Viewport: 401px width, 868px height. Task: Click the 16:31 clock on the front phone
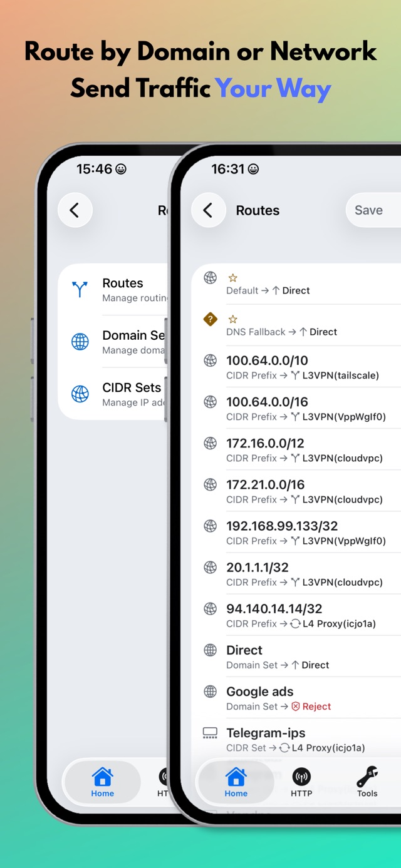pyautogui.click(x=229, y=169)
